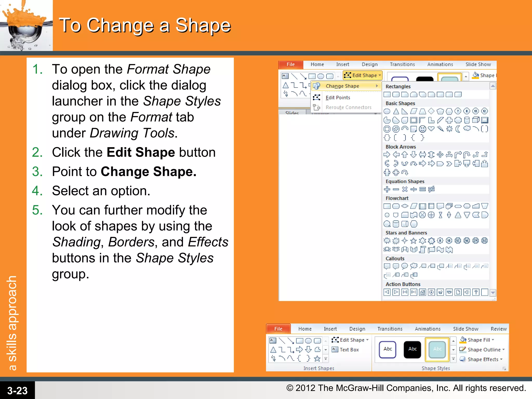Click the Home action button shape
532x399 pixels.
pyautogui.click(x=423, y=292)
